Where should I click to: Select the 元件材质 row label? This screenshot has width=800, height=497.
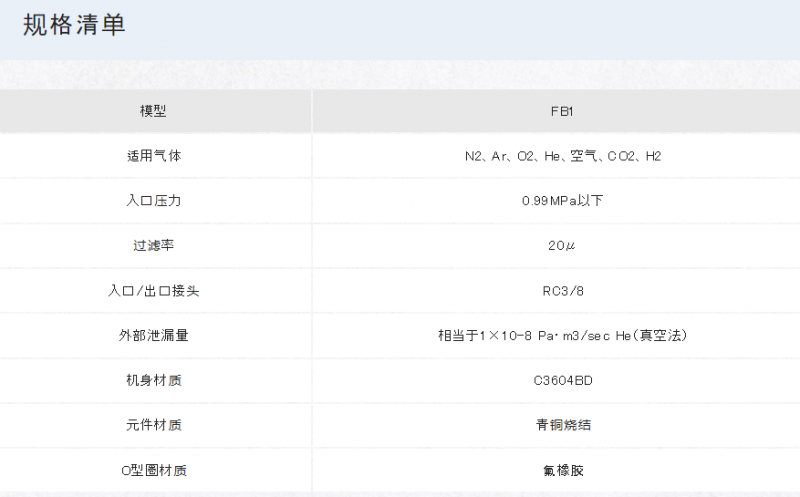153,425
